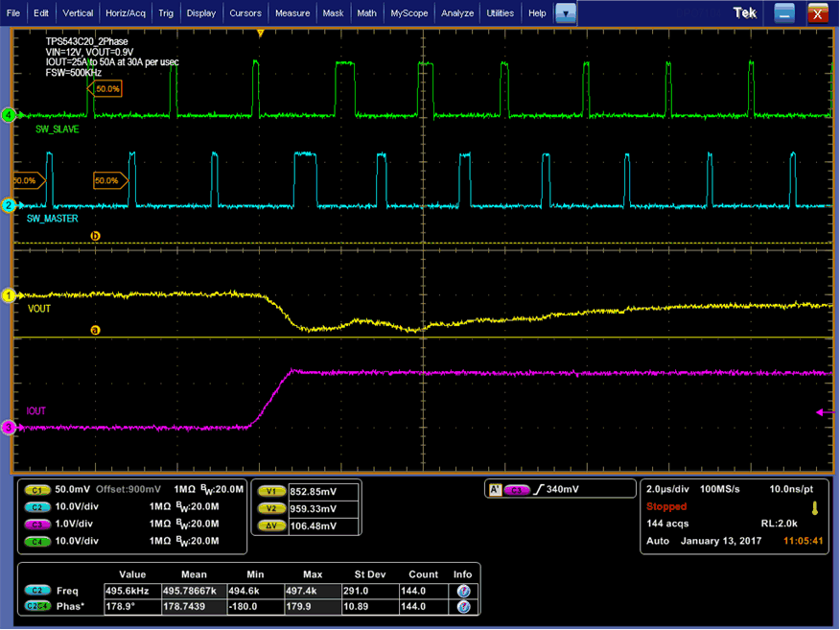Click the yellow channel 1 VOUT marker
This screenshot has width=840, height=630.
pyautogui.click(x=8, y=296)
